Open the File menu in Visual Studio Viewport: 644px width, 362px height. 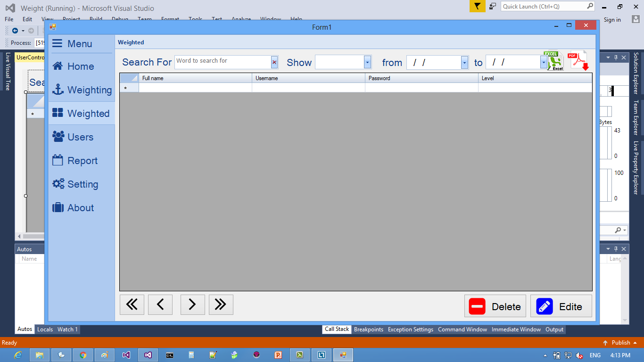(x=9, y=19)
